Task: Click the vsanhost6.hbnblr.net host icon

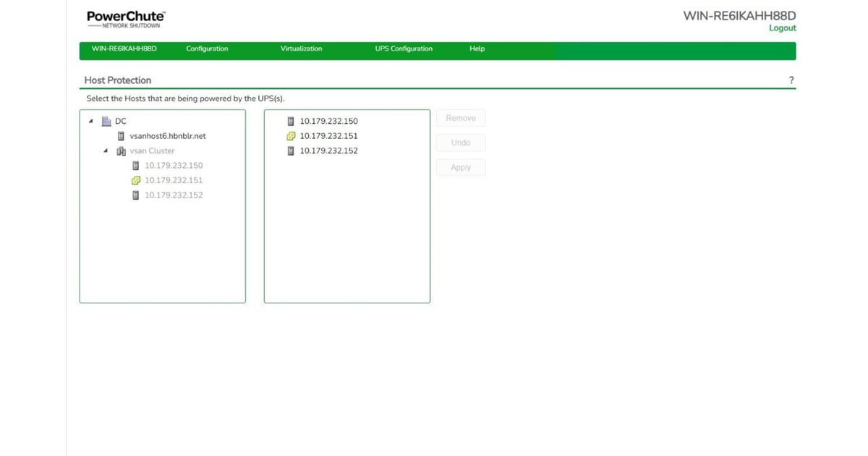Action: pyautogui.click(x=122, y=136)
